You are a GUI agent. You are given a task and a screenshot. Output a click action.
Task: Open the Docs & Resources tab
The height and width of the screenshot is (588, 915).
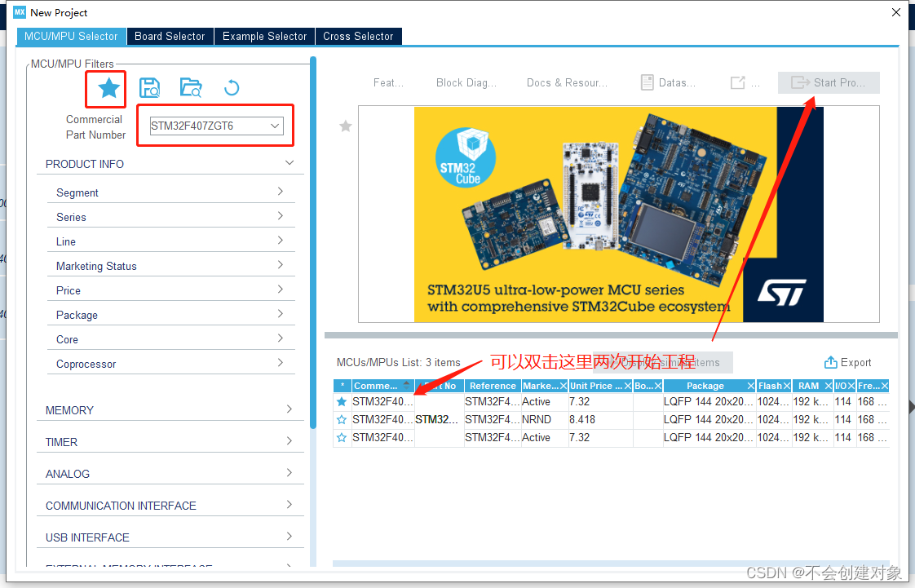click(x=568, y=83)
